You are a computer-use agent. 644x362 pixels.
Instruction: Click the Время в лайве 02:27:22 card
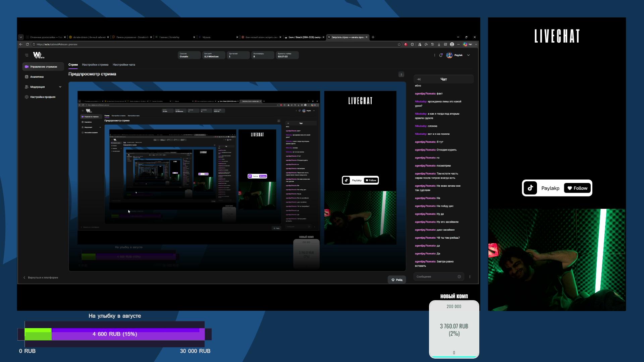(287, 55)
